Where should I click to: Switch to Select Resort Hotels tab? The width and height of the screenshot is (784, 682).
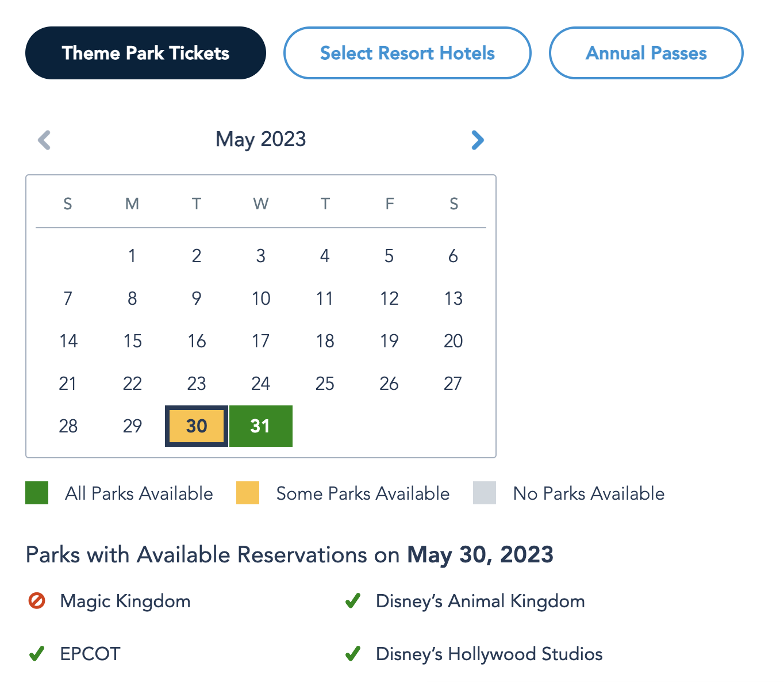pyautogui.click(x=407, y=53)
